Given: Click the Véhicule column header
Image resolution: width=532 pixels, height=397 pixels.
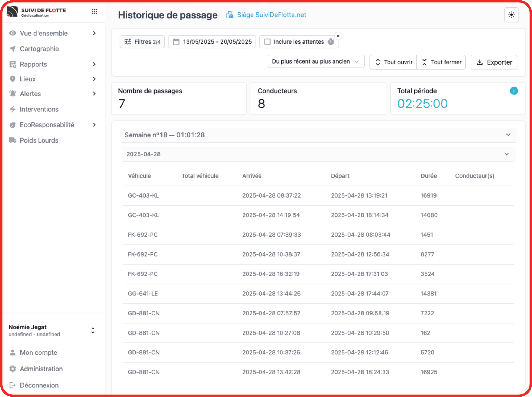Looking at the screenshot, I should 139,176.
